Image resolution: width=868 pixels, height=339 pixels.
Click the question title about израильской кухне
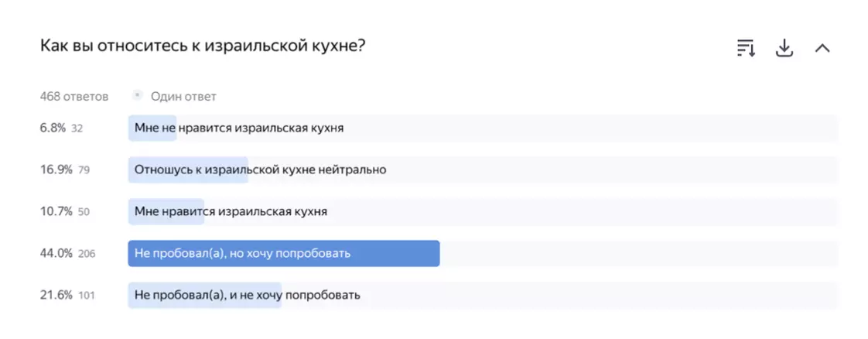203,46
